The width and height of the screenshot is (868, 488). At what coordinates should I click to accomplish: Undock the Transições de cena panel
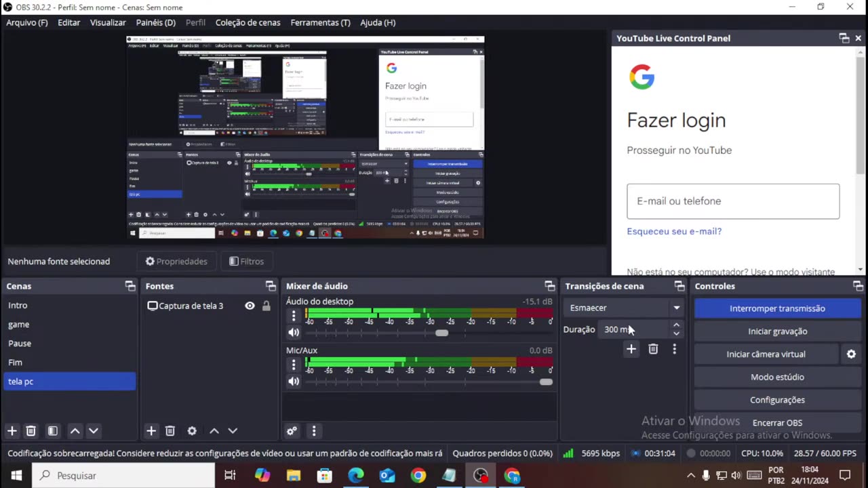pyautogui.click(x=679, y=286)
